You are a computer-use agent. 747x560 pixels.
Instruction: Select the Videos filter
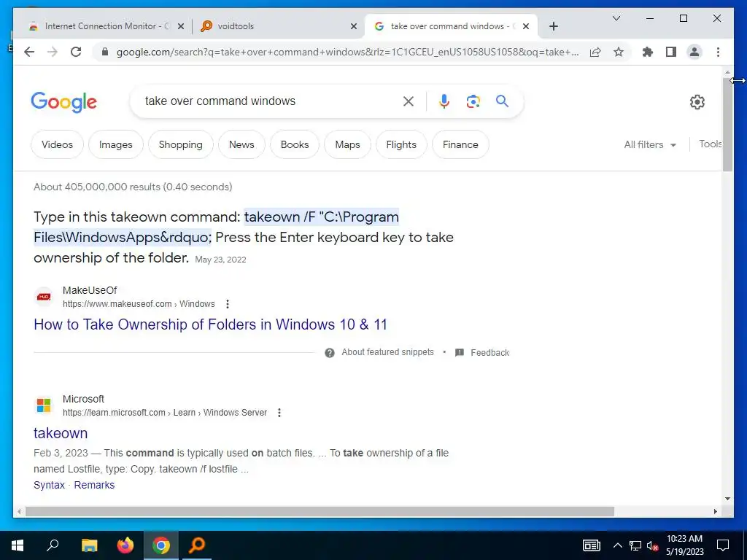pos(57,144)
